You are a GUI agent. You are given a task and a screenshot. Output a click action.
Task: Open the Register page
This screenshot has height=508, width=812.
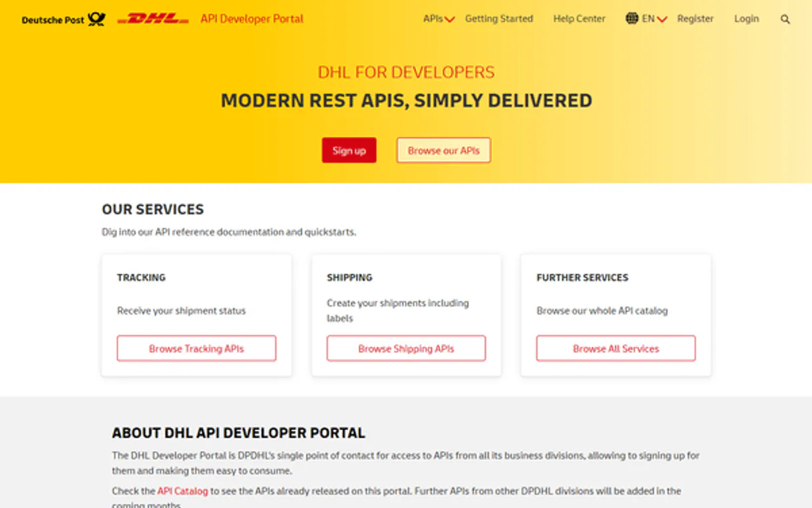coord(695,19)
